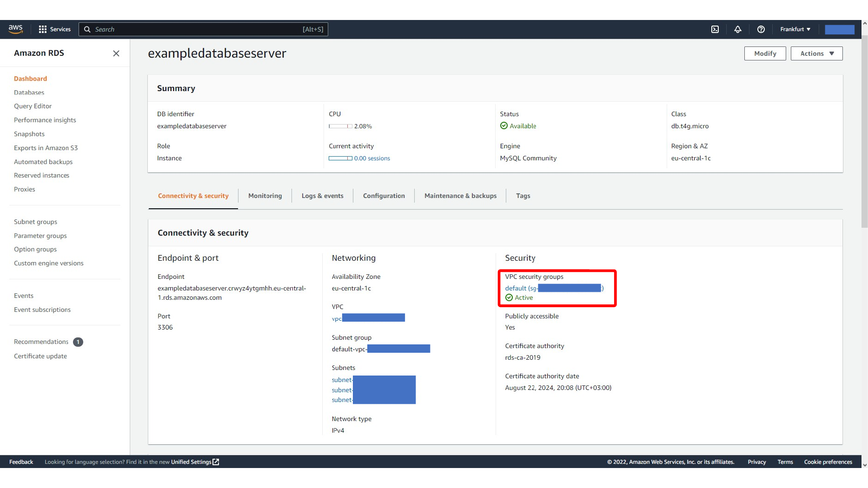The image size is (868, 488).
Task: Switch to the Tags tab
Action: click(x=523, y=196)
